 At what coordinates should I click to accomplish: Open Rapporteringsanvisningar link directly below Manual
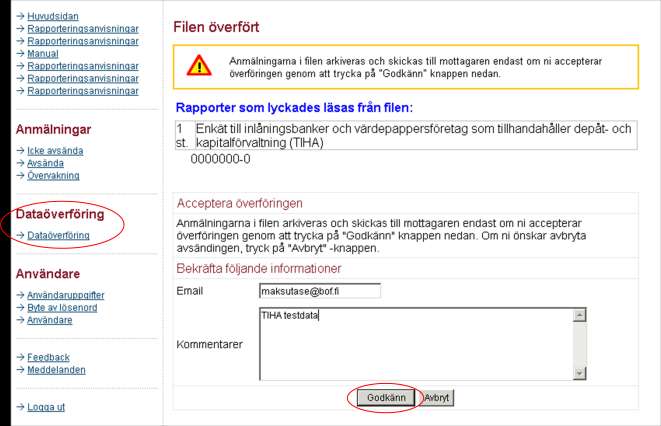click(x=83, y=66)
